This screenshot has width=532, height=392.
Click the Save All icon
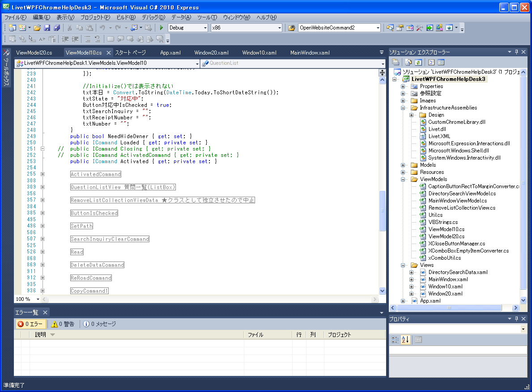click(x=57, y=28)
